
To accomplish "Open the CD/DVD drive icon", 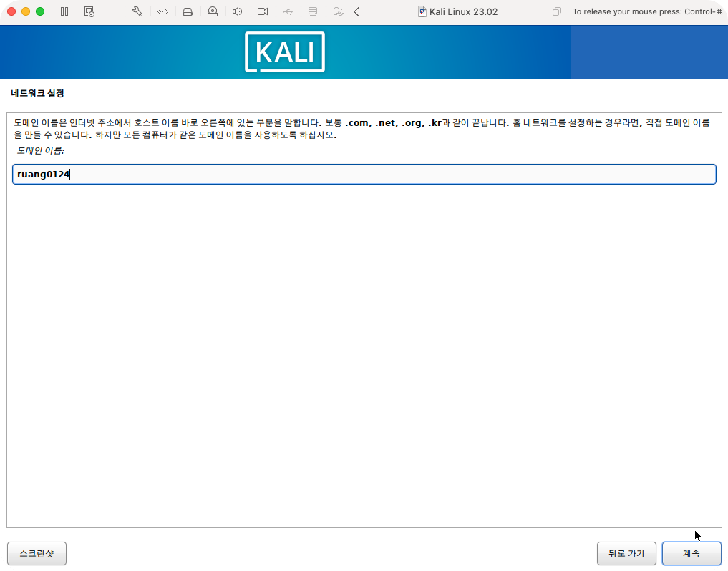I will pos(213,11).
